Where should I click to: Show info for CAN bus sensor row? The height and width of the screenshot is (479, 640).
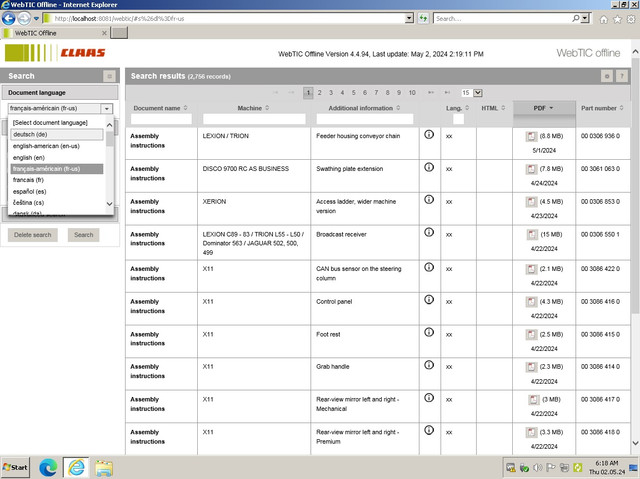coord(429,267)
